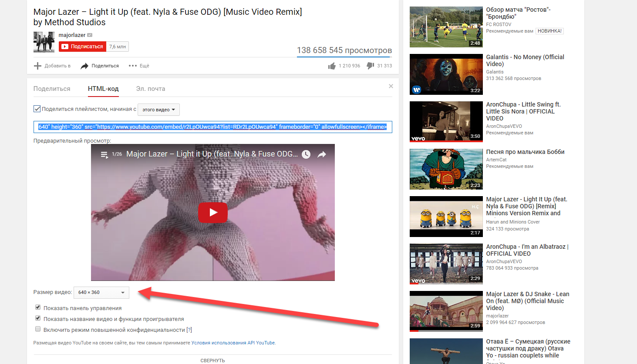The image size is (637, 364).
Task: Open the этого видео dropdown
Action: click(158, 110)
